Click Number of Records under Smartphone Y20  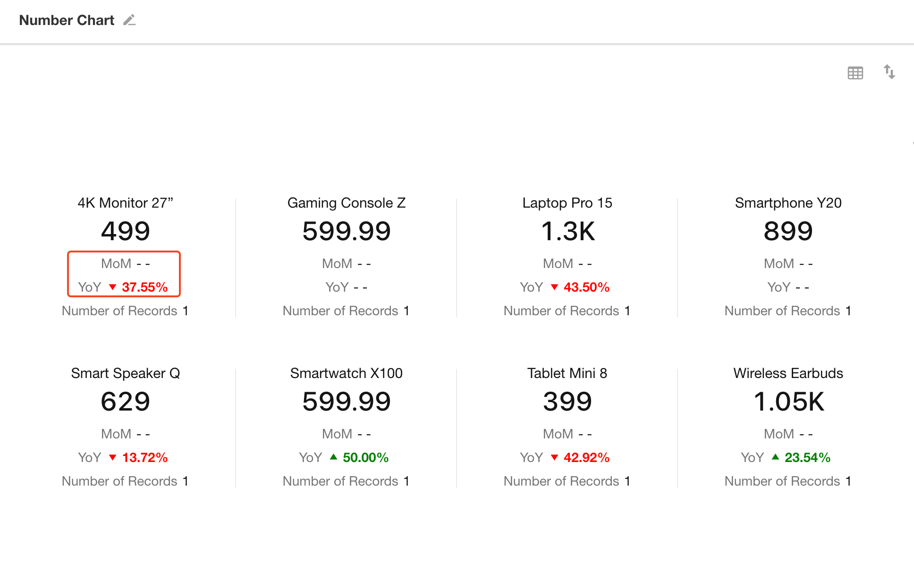tap(782, 311)
